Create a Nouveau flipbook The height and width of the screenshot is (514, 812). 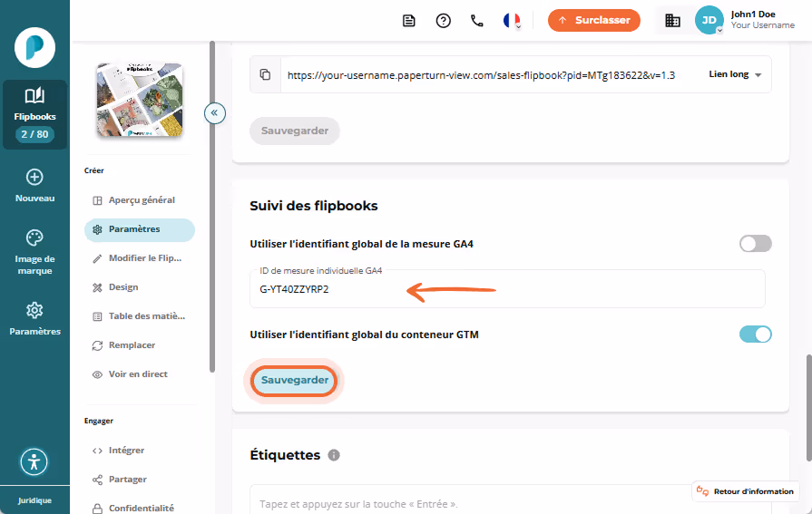(x=34, y=186)
